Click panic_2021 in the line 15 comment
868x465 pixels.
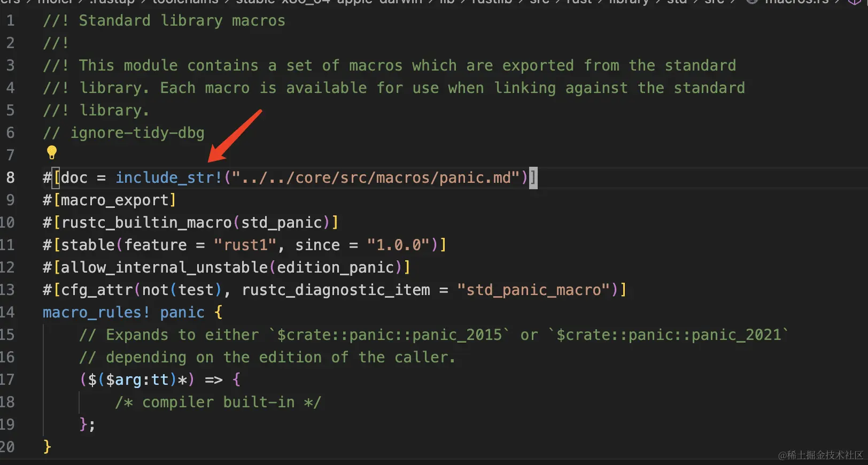(x=737, y=335)
